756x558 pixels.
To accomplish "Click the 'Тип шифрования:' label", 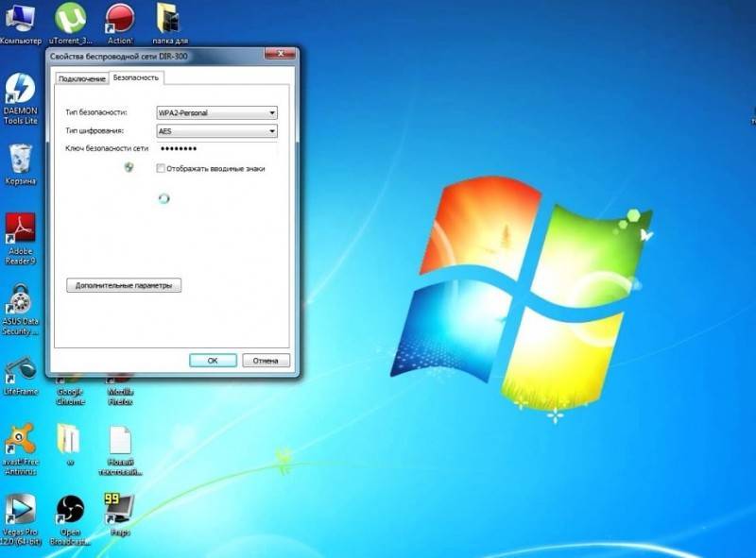I will [94, 130].
